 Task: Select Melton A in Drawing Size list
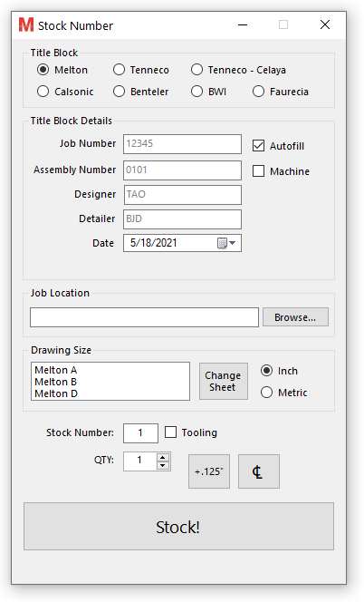pos(56,370)
